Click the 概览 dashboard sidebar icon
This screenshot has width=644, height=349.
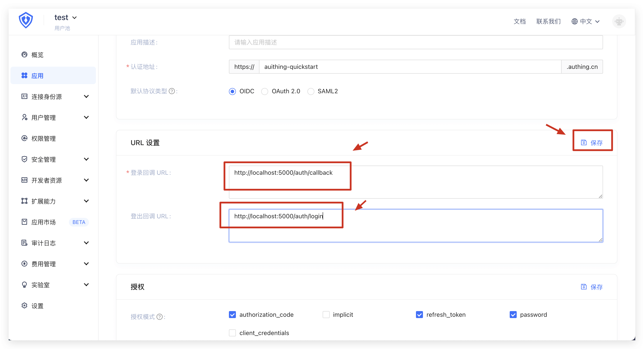(x=24, y=55)
